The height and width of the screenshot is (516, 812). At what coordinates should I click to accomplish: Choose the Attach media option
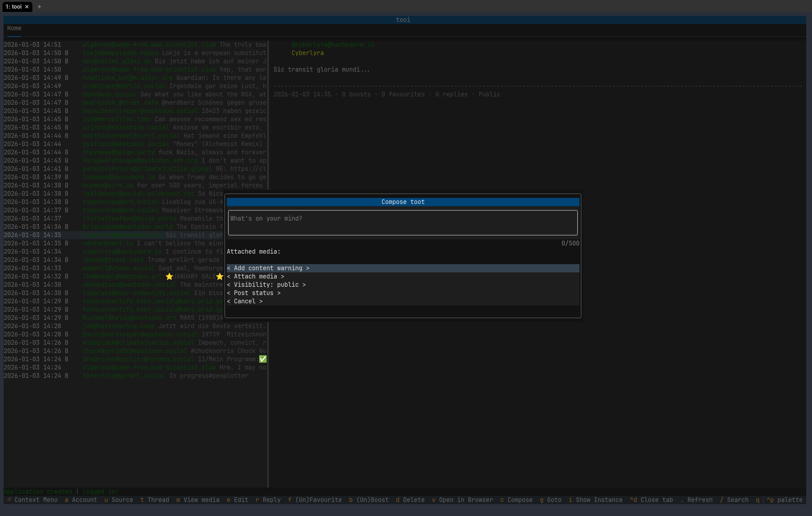255,276
